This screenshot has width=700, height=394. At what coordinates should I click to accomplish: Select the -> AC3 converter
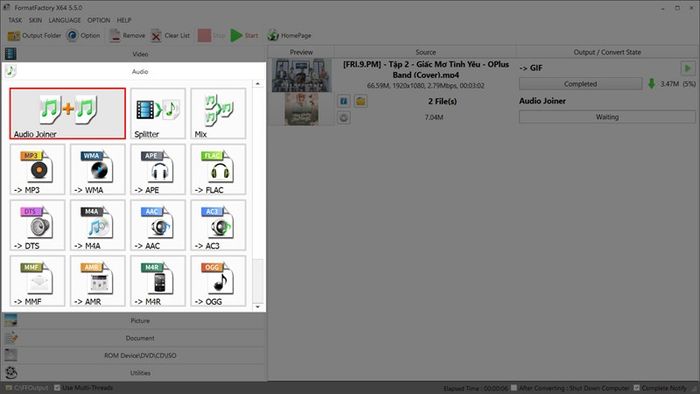[218, 225]
